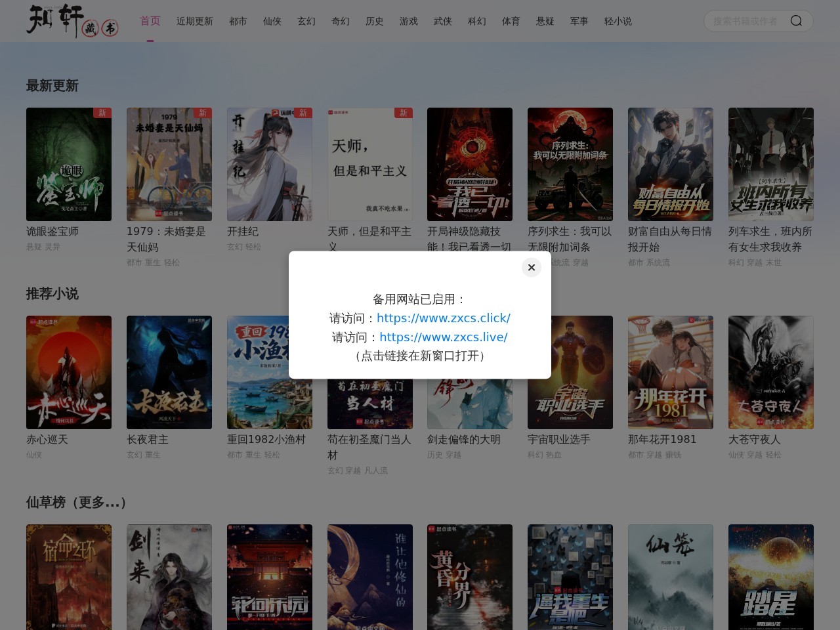Open the 苟在初圣魔门当人材 cover
This screenshot has height=630, width=840.
[x=370, y=404]
